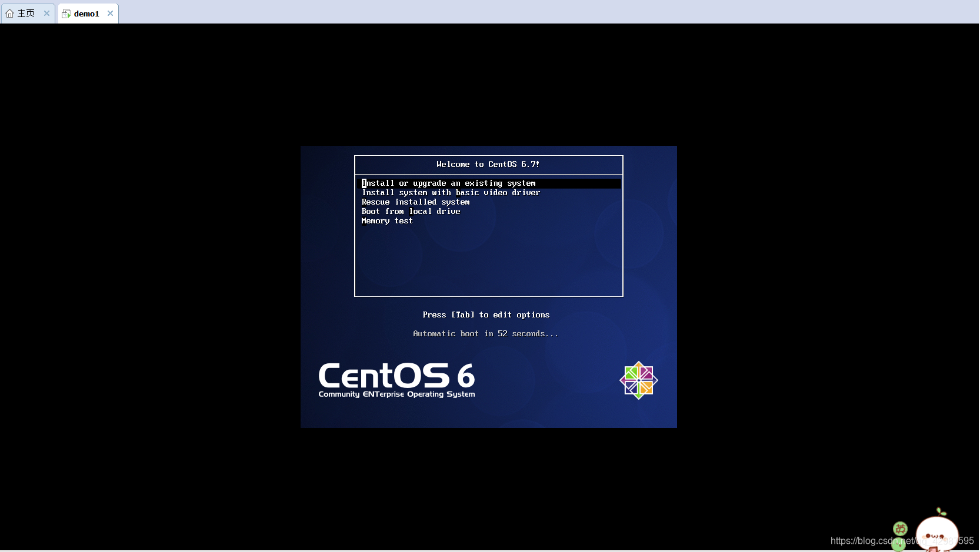Click 'Community ENTerprise Operating System' tagline
This screenshot has height=552, width=980.
[396, 394]
